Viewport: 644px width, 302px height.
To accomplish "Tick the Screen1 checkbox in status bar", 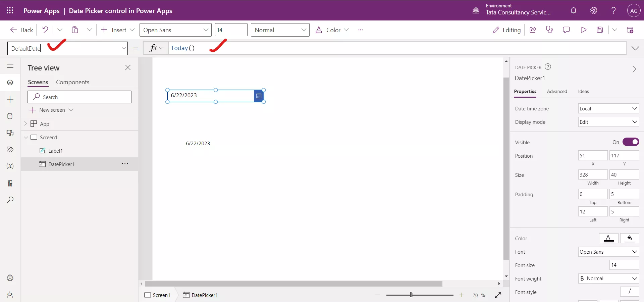I will pyautogui.click(x=148, y=295).
